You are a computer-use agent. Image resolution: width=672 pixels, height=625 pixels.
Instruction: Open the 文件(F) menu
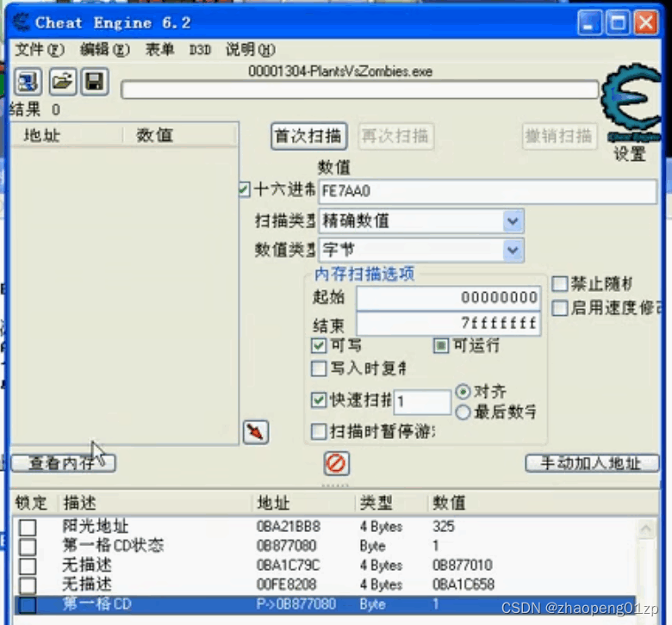[x=40, y=50]
